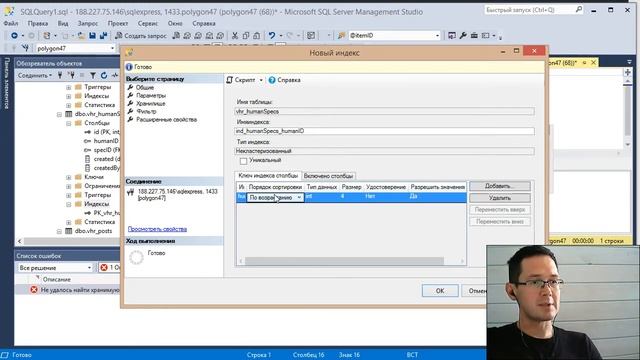The height and width of the screenshot is (360, 640).
Task: Collapse the dbo.vhr_posts table node
Action: 59,231
